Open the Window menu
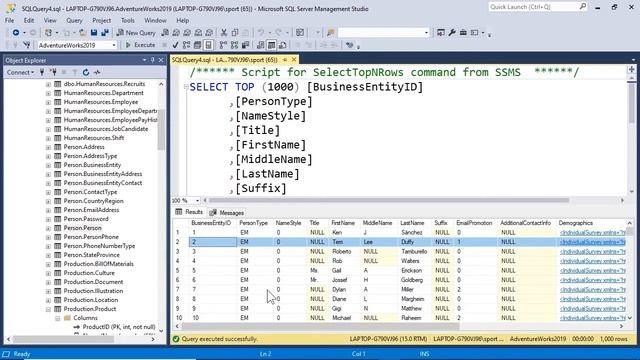This screenshot has width=640, height=360. point(155,20)
